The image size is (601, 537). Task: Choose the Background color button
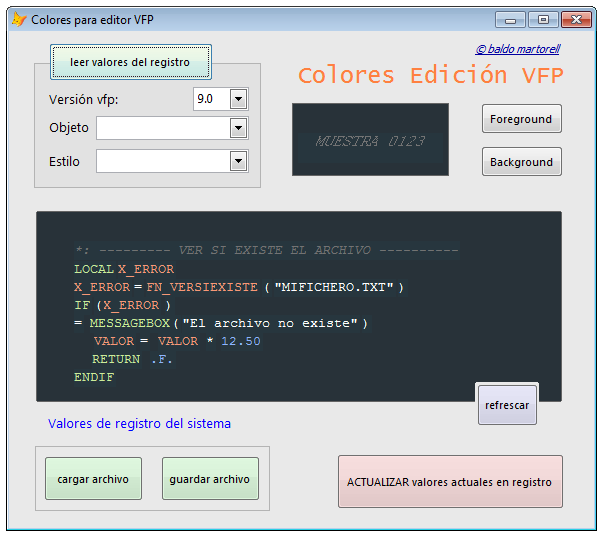coord(522,162)
